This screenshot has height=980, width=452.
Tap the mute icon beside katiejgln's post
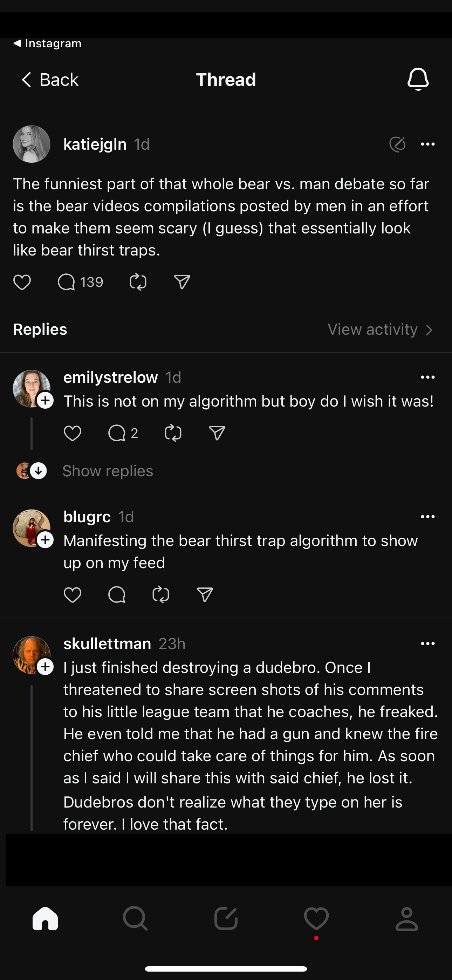(397, 144)
